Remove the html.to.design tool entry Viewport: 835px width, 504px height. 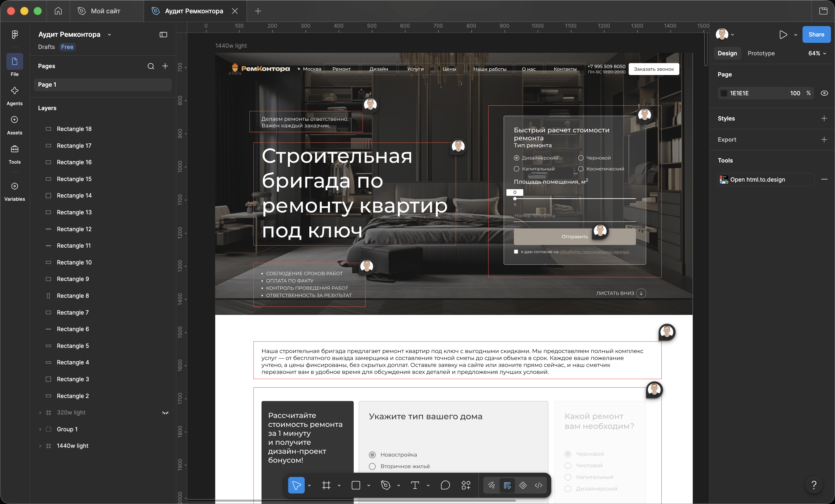[824, 179]
